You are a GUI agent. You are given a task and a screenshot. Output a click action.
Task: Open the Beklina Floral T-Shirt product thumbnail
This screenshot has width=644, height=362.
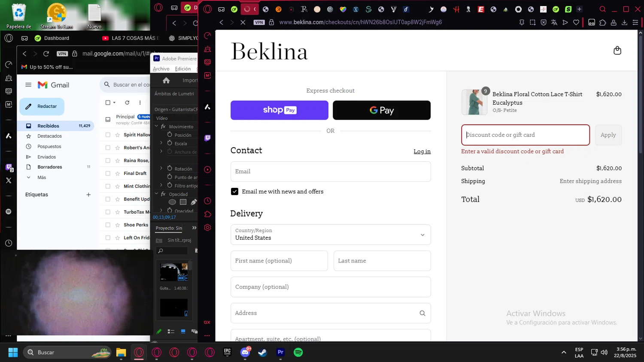[x=474, y=102]
